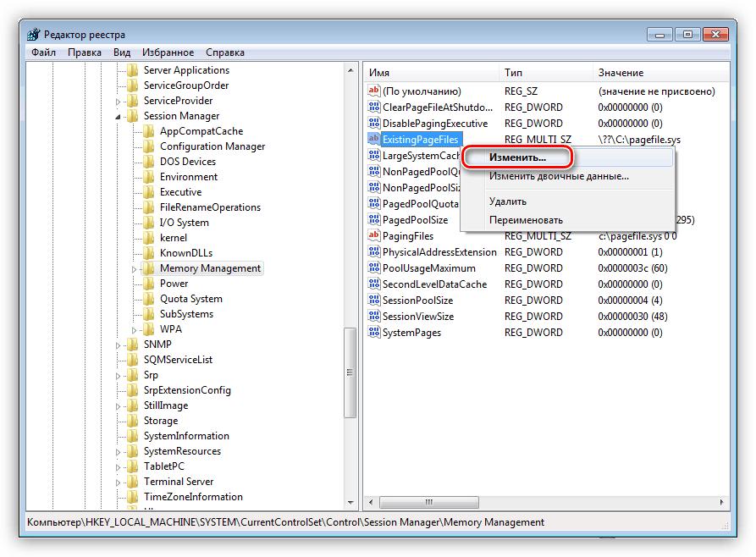Click the registry path in status bar
Screen dimensions: 756x557
pos(286,522)
